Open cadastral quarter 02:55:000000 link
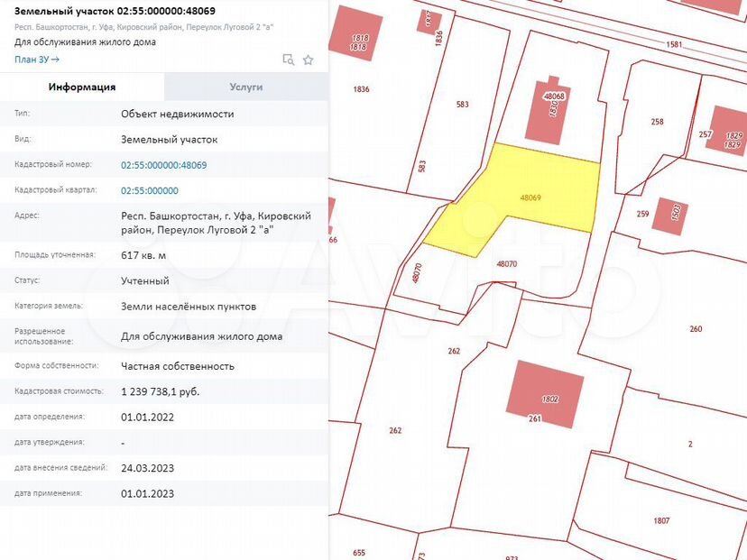This screenshot has width=747, height=560. (x=149, y=190)
